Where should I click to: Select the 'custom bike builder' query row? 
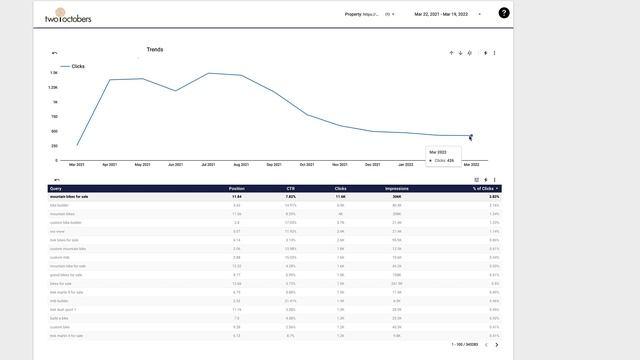click(275, 222)
